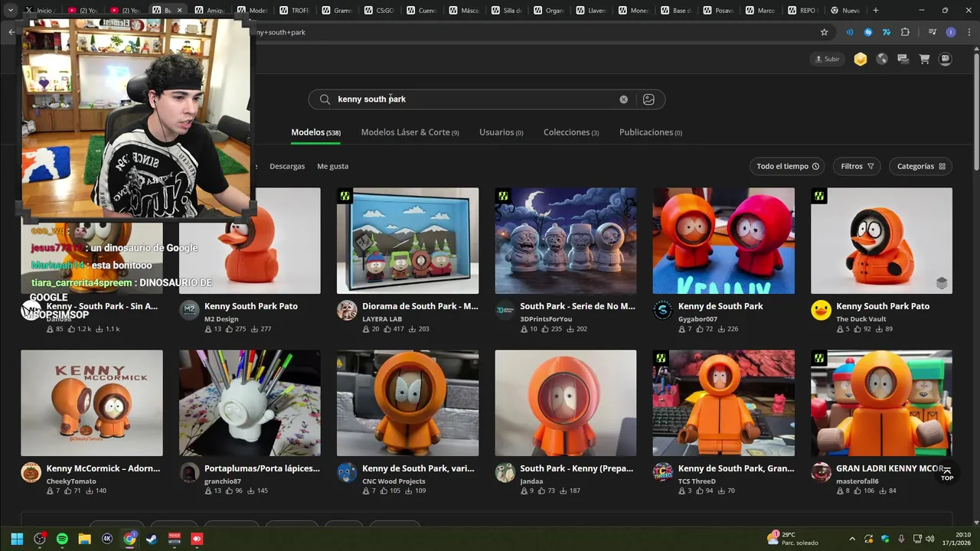The width and height of the screenshot is (980, 551).
Task: Open Steam from the taskbar
Action: 152,539
